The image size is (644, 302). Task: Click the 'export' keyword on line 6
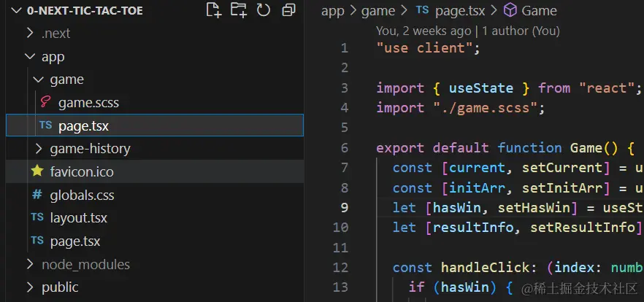tap(400, 148)
